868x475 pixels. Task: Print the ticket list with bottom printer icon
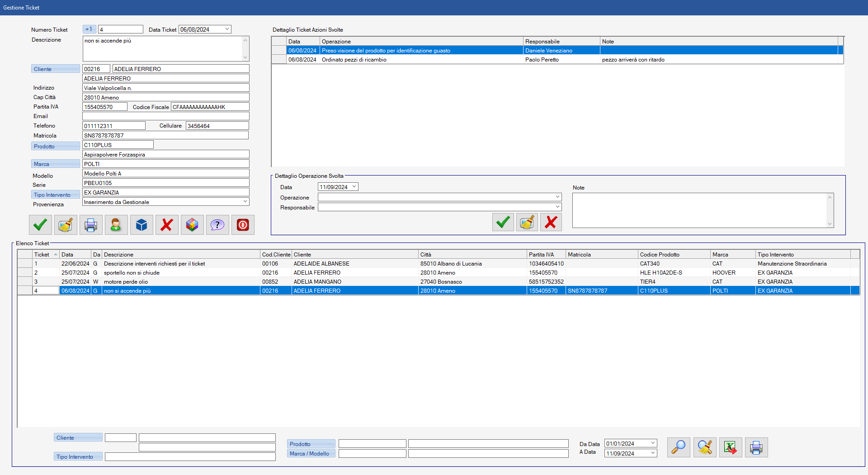[x=756, y=447]
